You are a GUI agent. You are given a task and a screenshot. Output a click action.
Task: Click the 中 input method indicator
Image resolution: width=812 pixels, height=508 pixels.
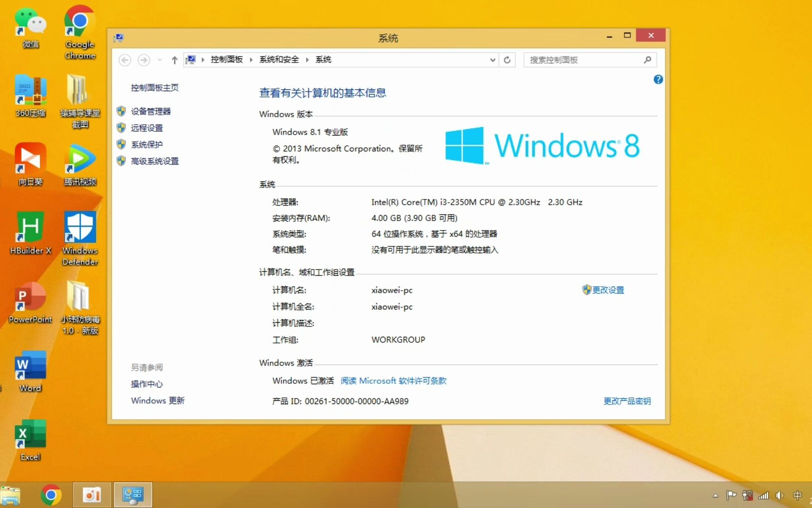[797, 495]
